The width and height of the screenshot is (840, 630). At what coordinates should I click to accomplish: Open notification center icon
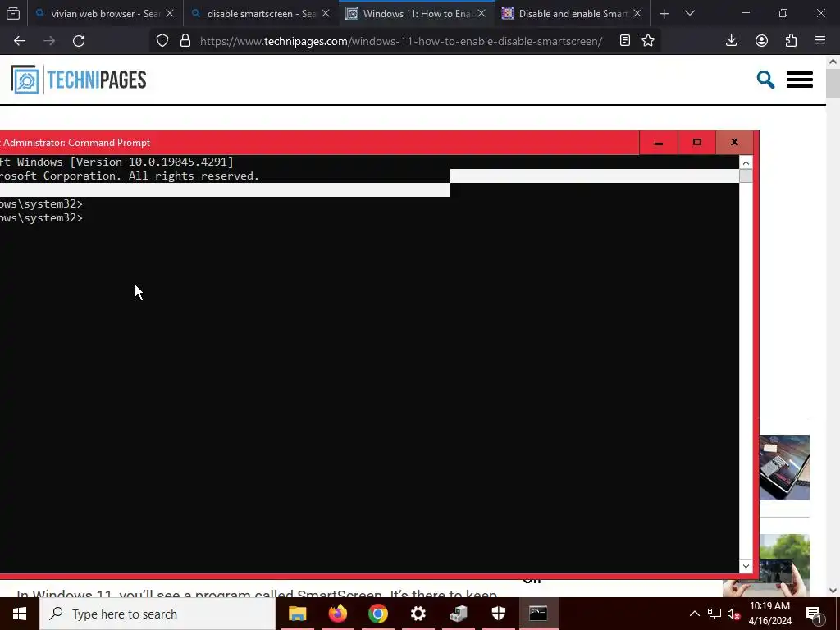(x=814, y=614)
